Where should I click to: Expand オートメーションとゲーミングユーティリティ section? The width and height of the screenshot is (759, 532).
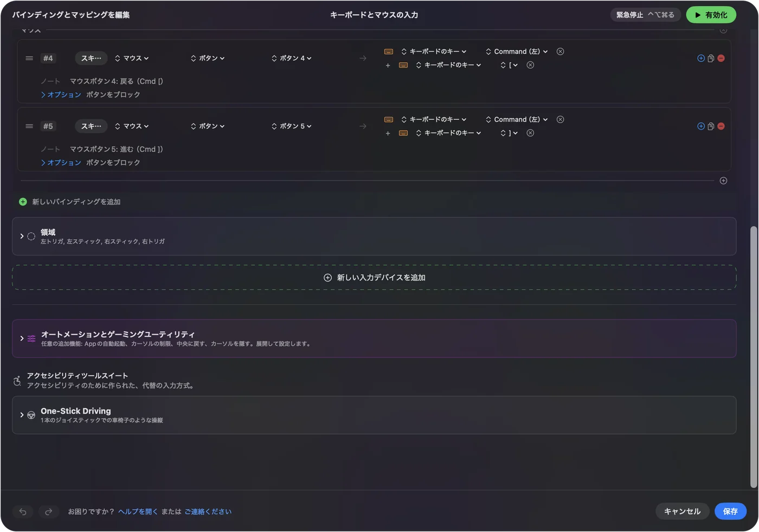coord(22,338)
